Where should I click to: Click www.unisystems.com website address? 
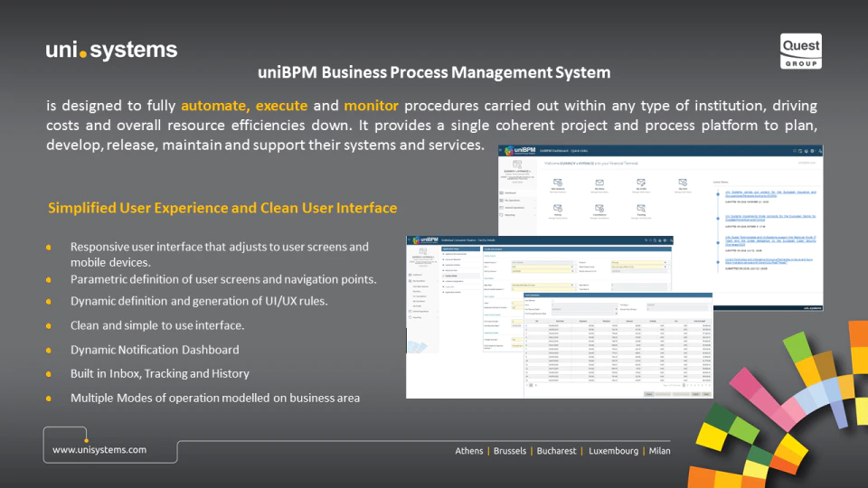99,450
